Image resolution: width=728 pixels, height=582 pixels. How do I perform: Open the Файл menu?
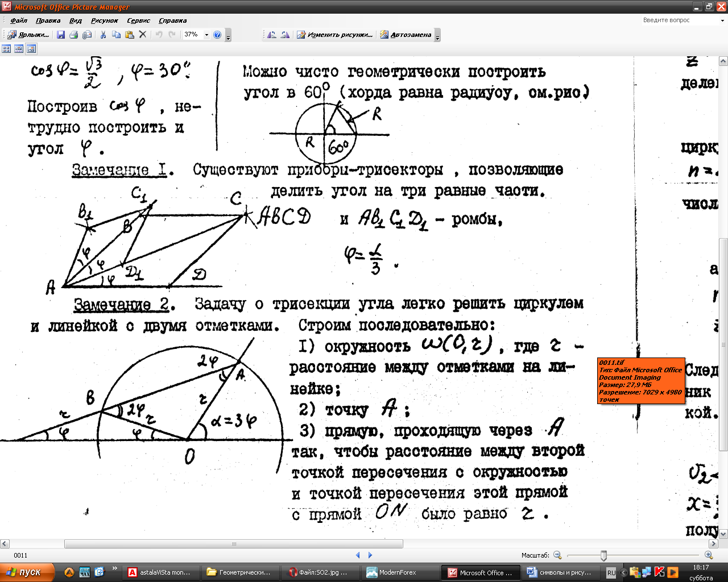coord(19,20)
